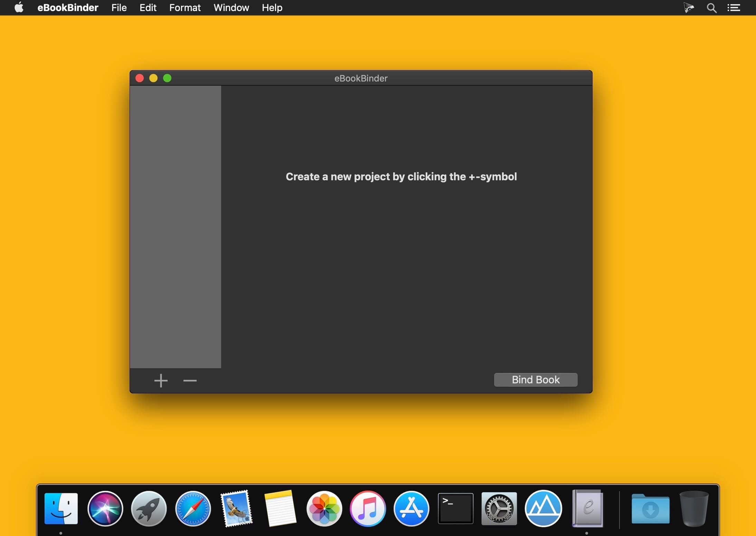Viewport: 756px width, 536px height.
Task: Open Music app from the dock
Action: (x=368, y=508)
